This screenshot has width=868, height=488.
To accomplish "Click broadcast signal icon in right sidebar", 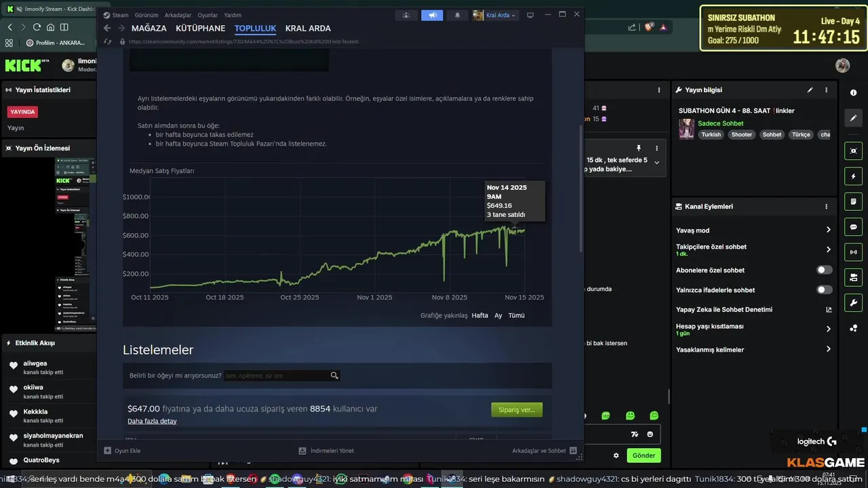I will pos(853,252).
